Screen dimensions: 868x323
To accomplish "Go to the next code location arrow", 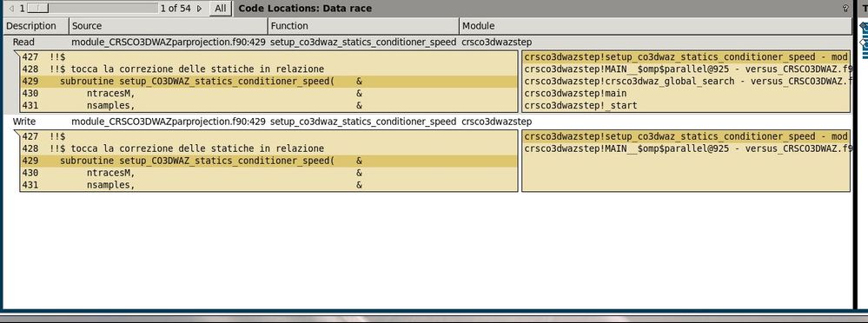I will pyautogui.click(x=199, y=9).
